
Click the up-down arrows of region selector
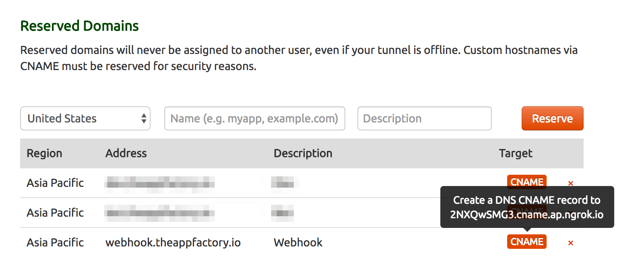(144, 118)
